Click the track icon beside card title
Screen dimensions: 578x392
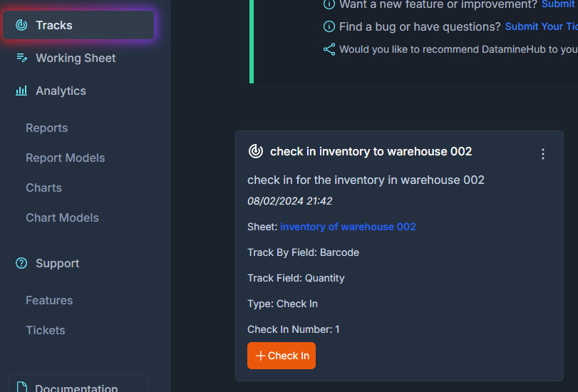[256, 151]
